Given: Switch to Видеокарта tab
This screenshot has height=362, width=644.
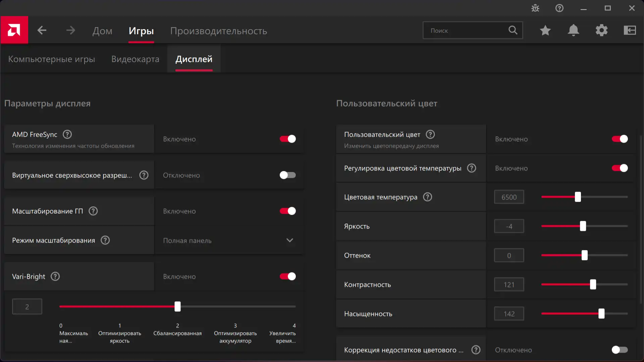Looking at the screenshot, I should (x=135, y=59).
